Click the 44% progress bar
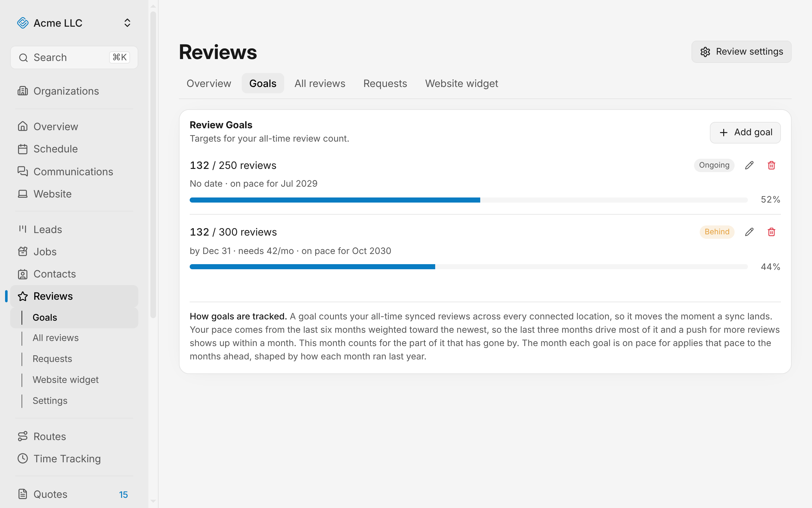 pos(468,267)
